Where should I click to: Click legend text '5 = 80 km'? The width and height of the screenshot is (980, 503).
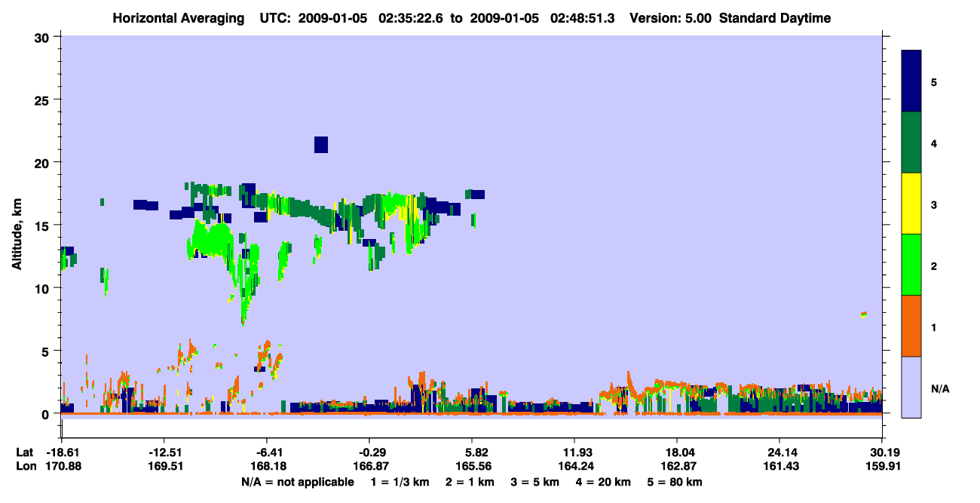[675, 482]
